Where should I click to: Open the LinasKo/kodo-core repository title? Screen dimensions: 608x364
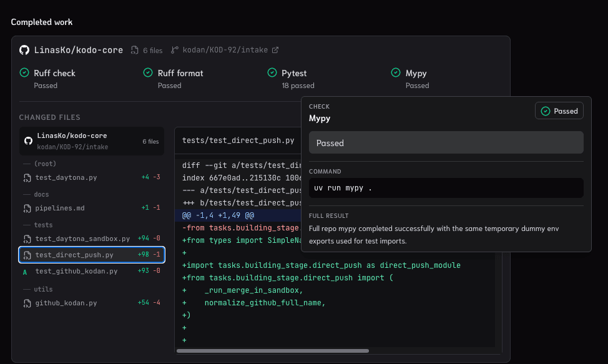click(78, 50)
